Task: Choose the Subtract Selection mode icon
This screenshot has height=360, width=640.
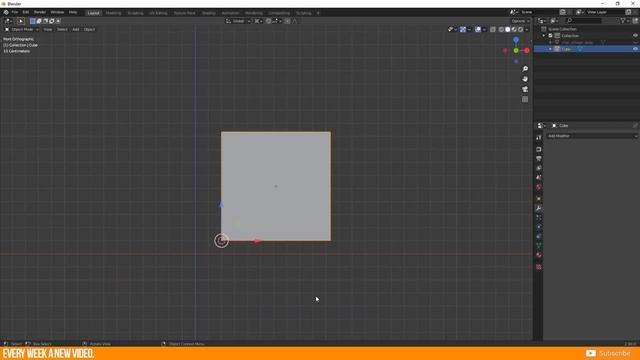Action: coord(45,21)
